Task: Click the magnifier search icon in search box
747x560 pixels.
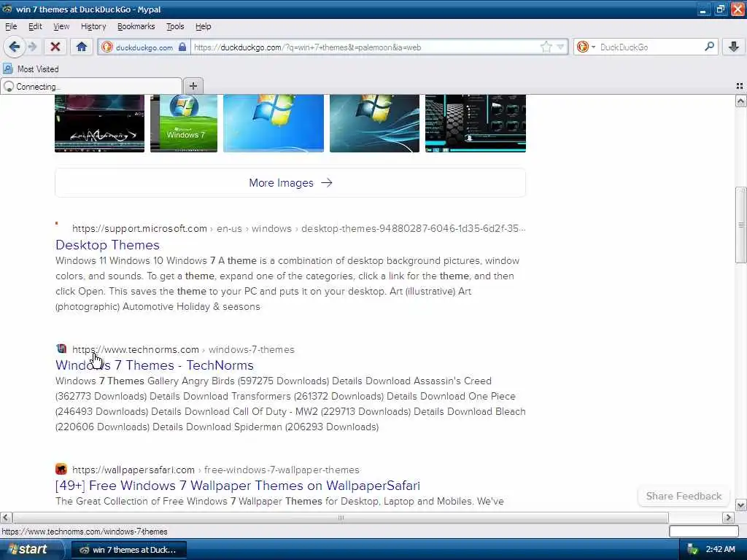Action: [x=709, y=47]
